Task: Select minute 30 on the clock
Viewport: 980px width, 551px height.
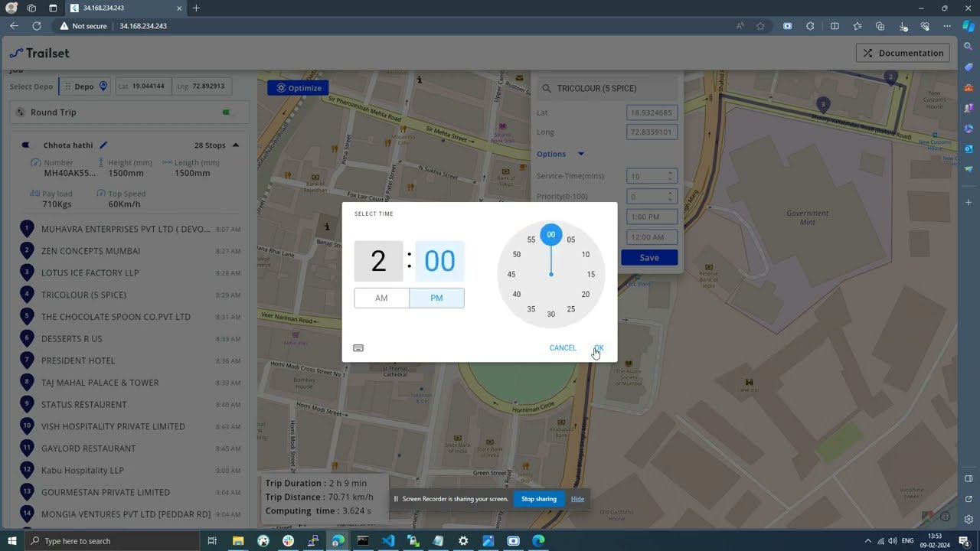Action: pyautogui.click(x=551, y=314)
